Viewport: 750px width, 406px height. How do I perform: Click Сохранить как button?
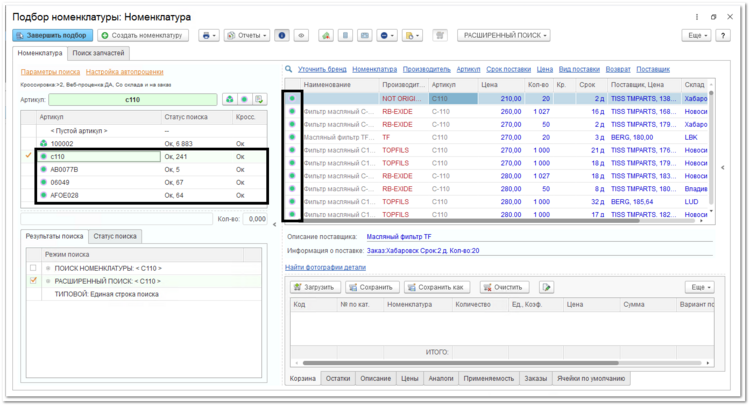[437, 287]
